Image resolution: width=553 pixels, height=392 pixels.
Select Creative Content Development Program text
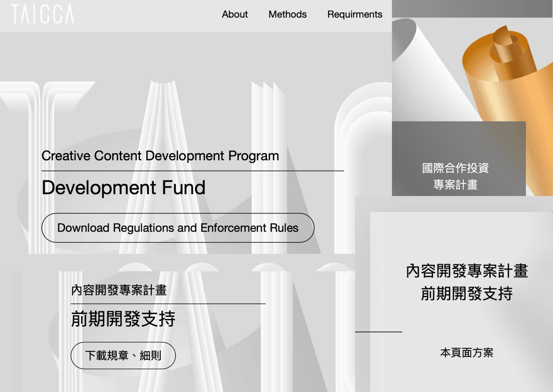click(160, 156)
